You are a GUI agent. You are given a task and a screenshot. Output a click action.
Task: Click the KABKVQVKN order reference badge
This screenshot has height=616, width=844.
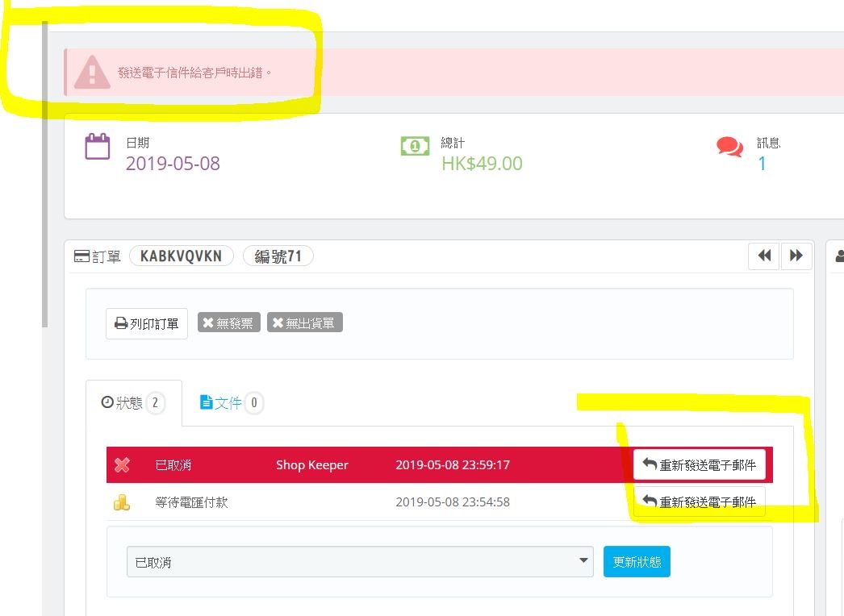pyautogui.click(x=182, y=256)
